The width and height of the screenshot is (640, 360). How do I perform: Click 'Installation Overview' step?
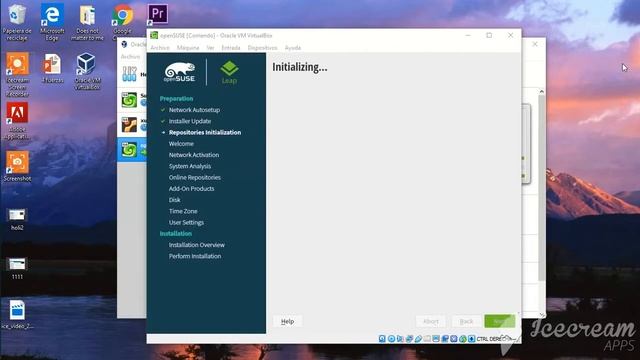pyautogui.click(x=197, y=245)
